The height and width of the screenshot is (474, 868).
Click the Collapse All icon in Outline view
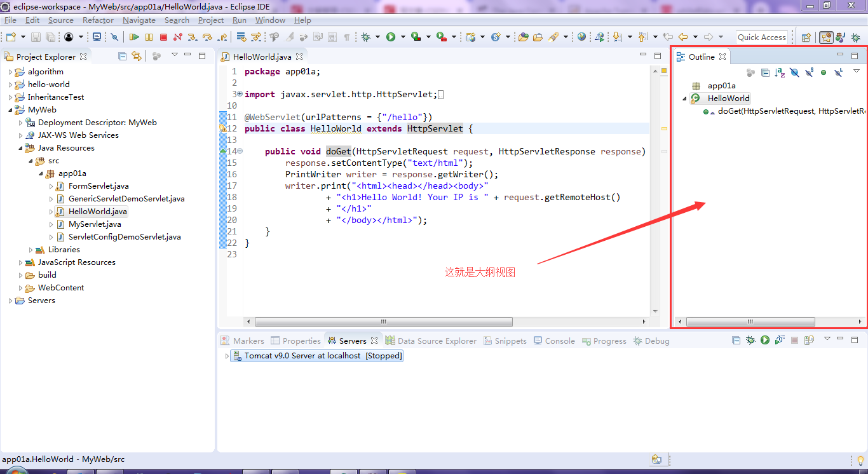tap(765, 72)
